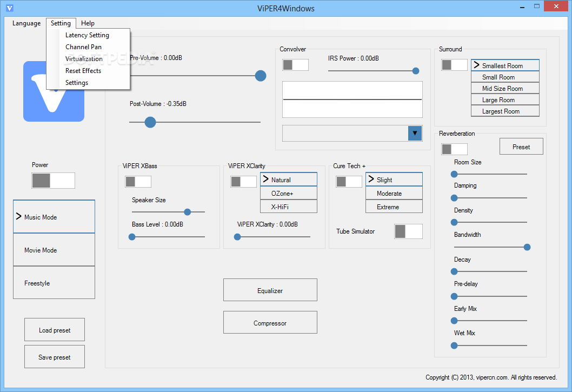The height and width of the screenshot is (392, 572).
Task: Click the Reverberation Preset button
Action: 521,147
